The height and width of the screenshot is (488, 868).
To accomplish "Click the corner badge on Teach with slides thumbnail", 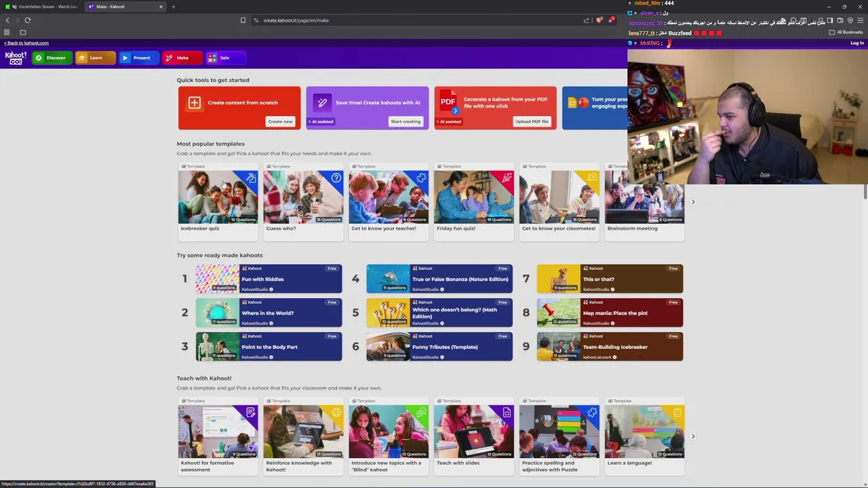I will click(507, 412).
